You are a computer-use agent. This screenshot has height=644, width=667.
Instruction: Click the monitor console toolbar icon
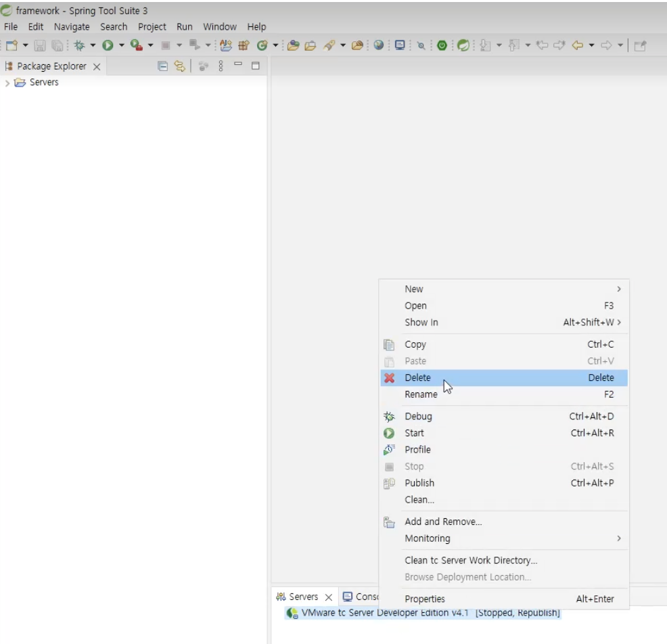click(x=400, y=45)
